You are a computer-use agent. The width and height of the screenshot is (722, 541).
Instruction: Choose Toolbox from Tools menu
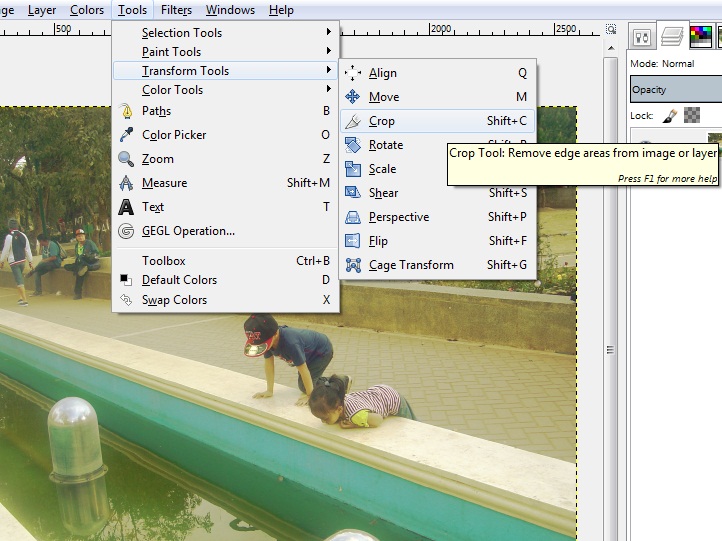click(226, 261)
